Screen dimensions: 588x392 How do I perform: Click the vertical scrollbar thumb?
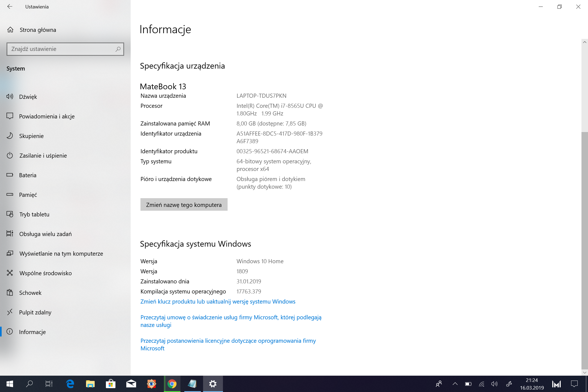click(x=584, y=250)
